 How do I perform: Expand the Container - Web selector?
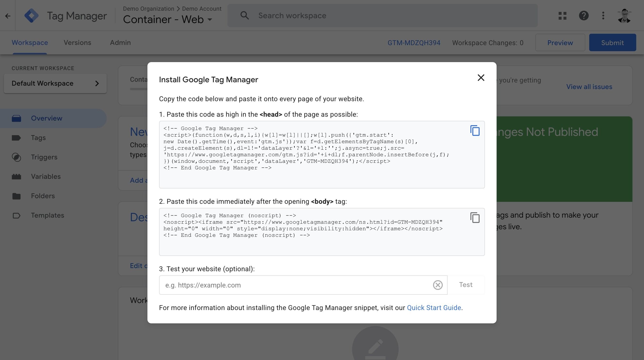point(210,19)
